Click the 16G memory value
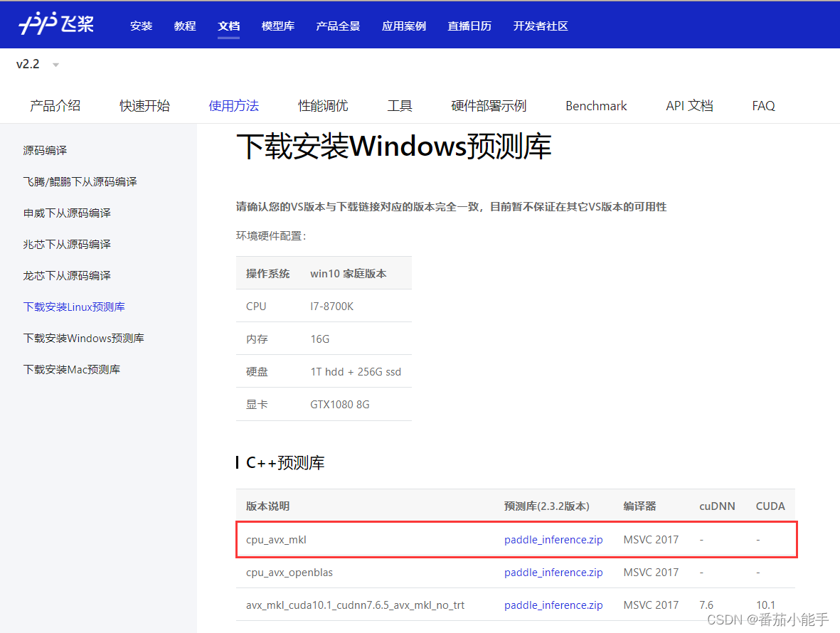The width and height of the screenshot is (840, 633). pos(320,339)
